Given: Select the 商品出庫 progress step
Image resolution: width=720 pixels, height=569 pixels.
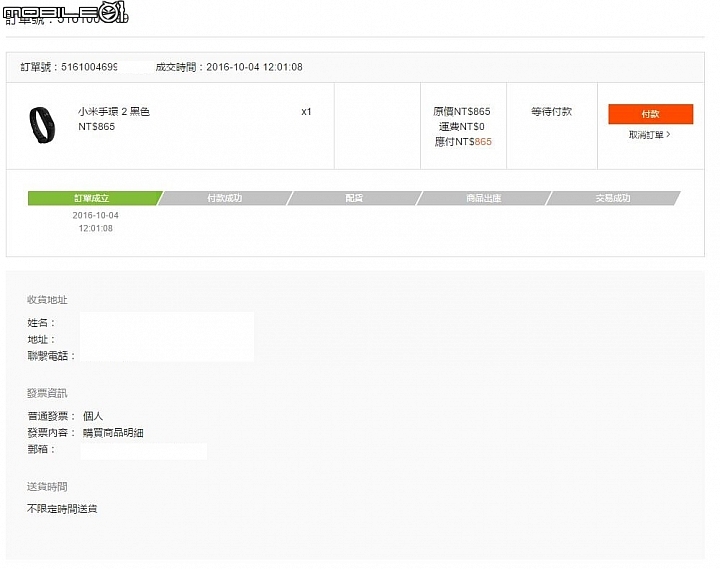Looking at the screenshot, I should pos(484,198).
